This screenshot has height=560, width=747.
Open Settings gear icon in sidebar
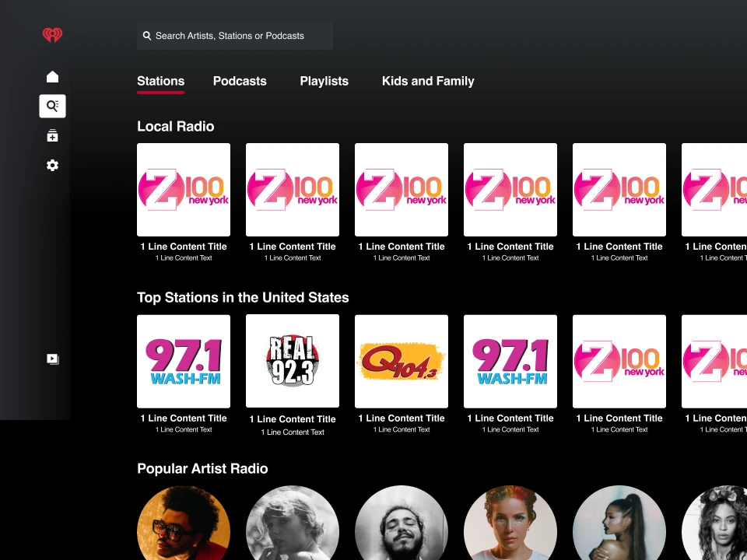pos(52,165)
